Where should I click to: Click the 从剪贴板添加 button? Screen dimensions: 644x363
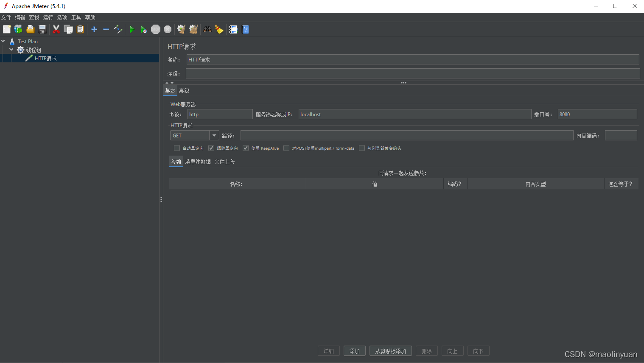390,351
